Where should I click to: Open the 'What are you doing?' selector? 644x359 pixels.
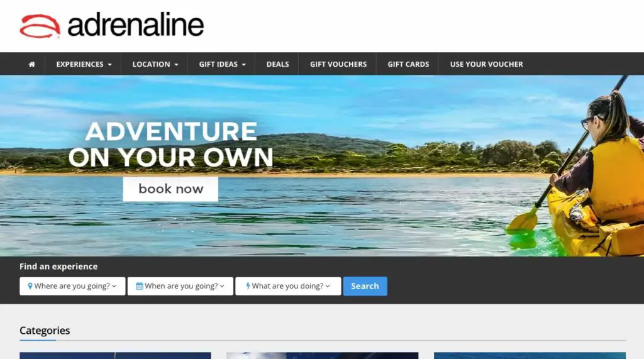click(288, 286)
